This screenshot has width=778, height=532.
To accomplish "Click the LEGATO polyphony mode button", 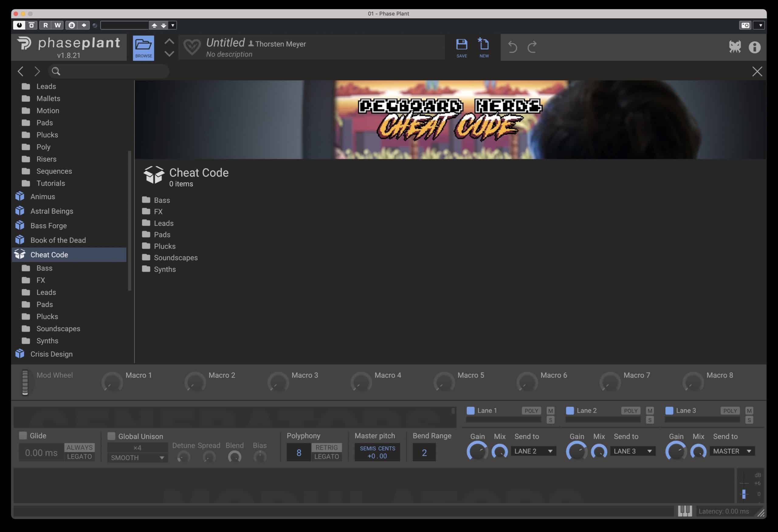I will pyautogui.click(x=326, y=456).
